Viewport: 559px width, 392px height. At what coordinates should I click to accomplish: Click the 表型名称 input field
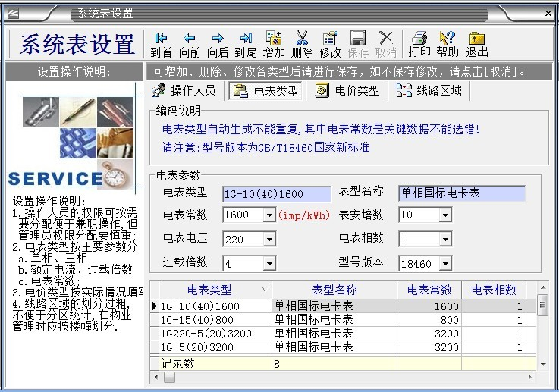coord(461,193)
